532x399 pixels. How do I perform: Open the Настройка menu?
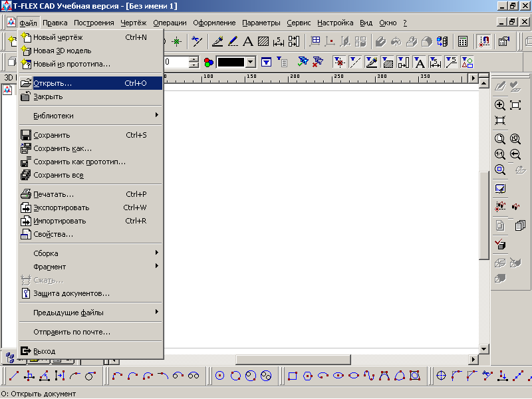335,23
